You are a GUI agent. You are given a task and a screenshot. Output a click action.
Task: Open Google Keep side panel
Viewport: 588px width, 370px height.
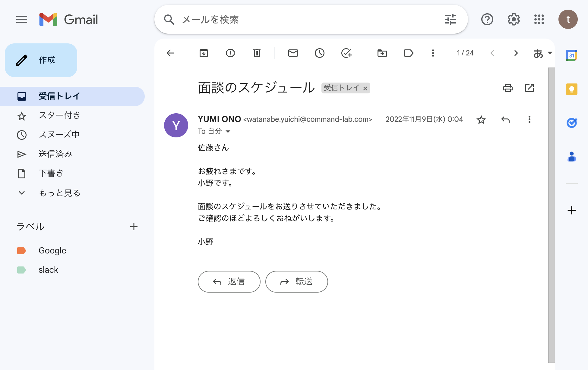coord(572,89)
